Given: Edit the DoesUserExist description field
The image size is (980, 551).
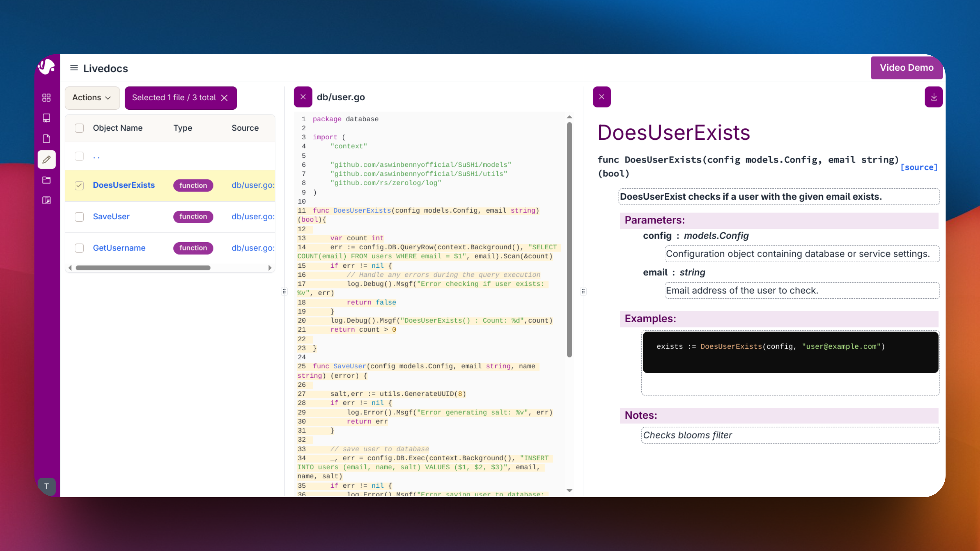Looking at the screenshot, I should pos(779,196).
